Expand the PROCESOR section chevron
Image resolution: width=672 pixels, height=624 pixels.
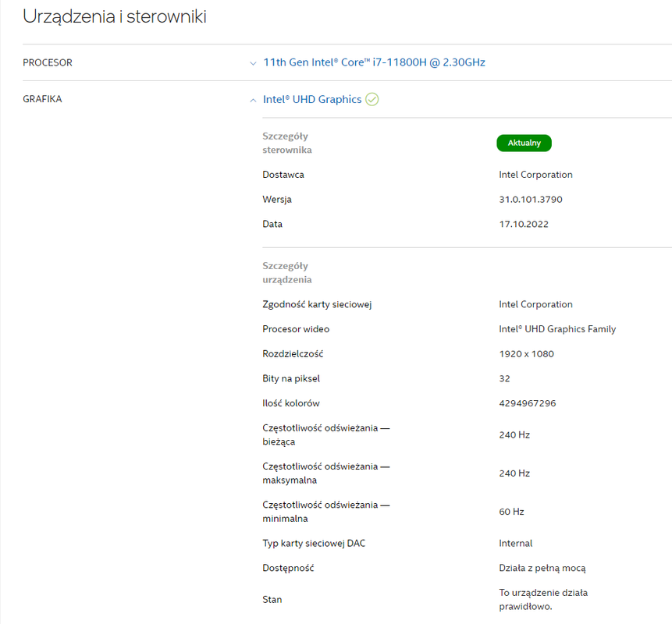[253, 63]
